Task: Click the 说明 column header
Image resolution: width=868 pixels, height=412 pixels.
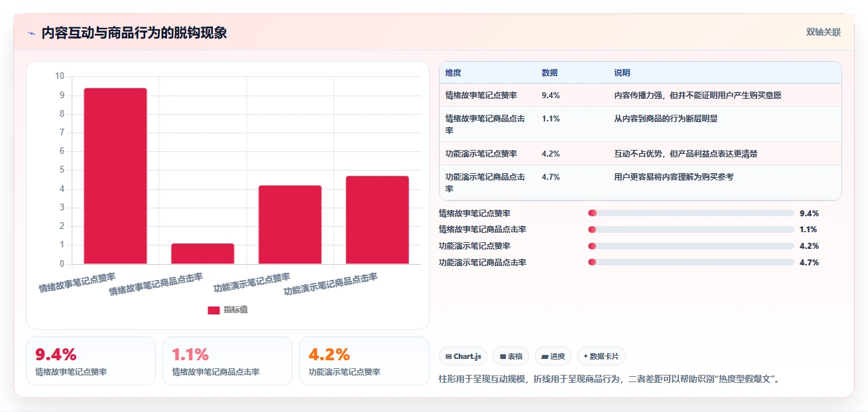Action: pos(622,73)
